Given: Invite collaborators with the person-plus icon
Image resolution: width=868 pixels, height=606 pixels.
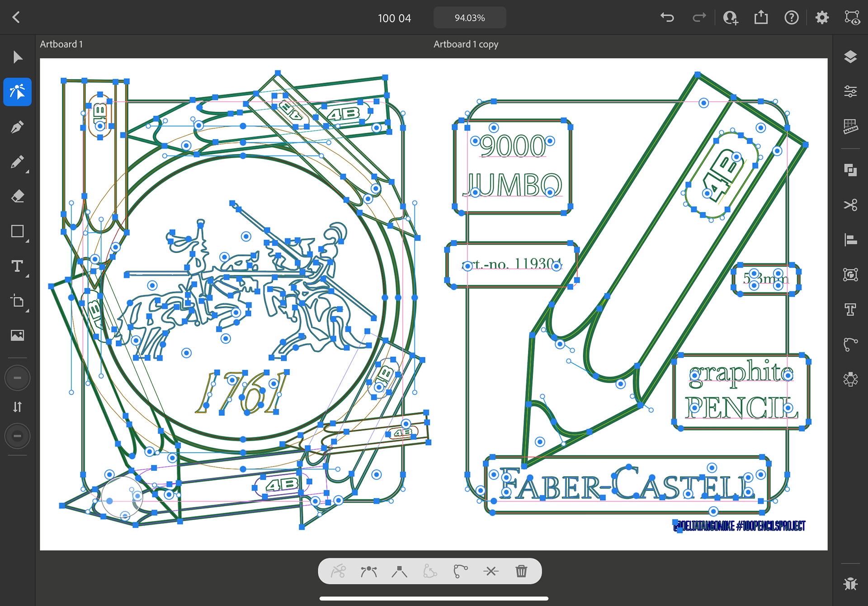Looking at the screenshot, I should 731,18.
